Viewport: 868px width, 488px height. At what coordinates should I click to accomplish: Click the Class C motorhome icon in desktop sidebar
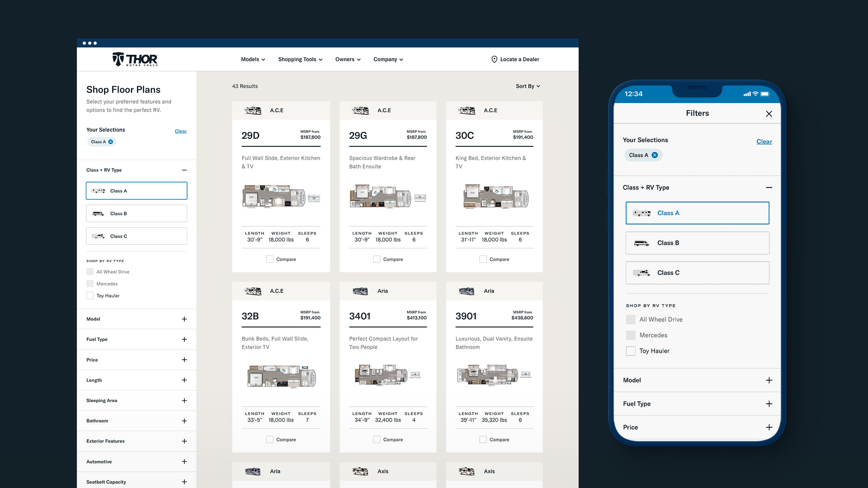[x=99, y=236]
